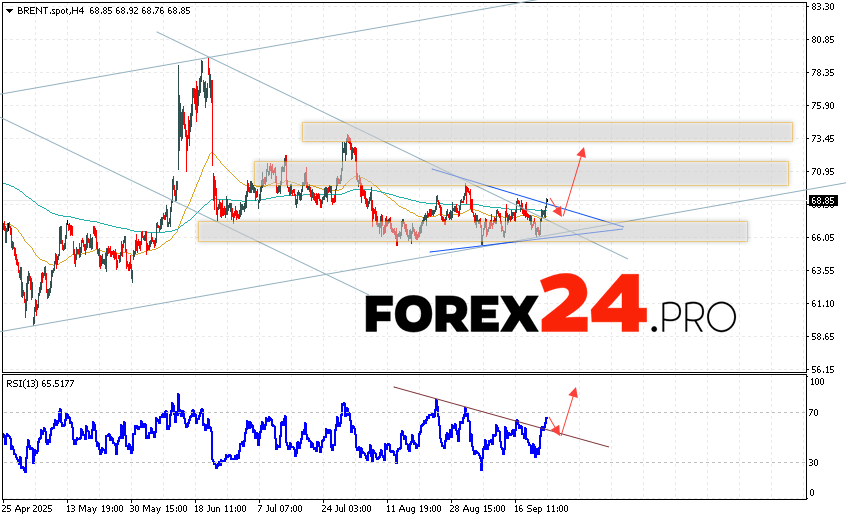Click the 56.15 price axis label
Image resolution: width=846 pixels, height=520 pixels.
(x=822, y=368)
